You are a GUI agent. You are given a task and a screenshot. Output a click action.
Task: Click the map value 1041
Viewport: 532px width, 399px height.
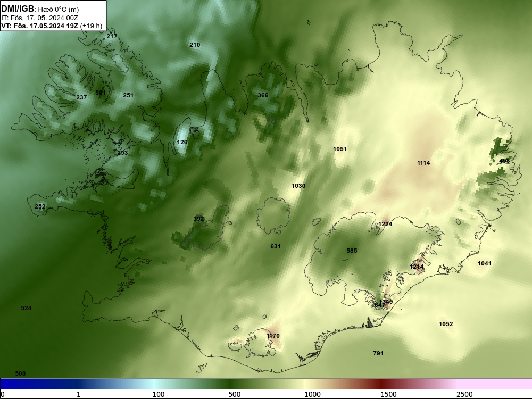pyautogui.click(x=485, y=263)
